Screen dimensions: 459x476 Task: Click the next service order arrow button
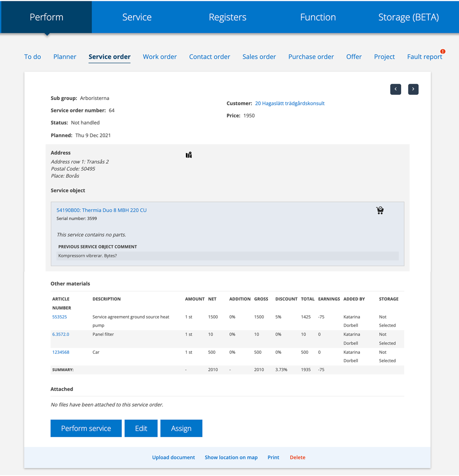point(413,89)
